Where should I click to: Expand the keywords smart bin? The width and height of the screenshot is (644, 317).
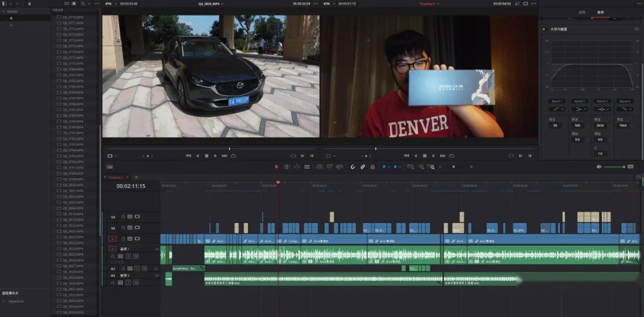(4, 301)
